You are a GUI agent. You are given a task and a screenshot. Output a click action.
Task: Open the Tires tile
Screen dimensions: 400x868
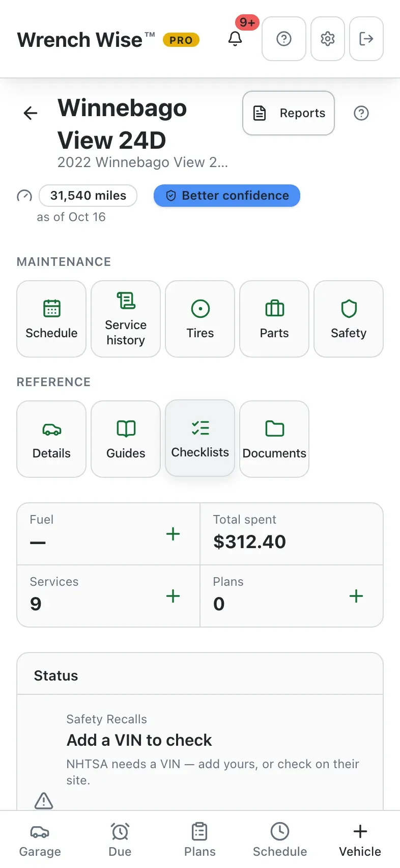pos(200,319)
